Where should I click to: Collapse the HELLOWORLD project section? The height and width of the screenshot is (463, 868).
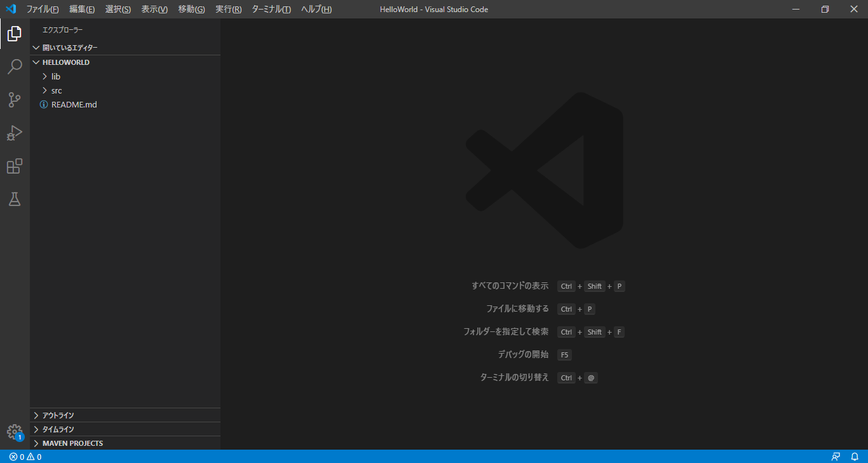pos(125,62)
